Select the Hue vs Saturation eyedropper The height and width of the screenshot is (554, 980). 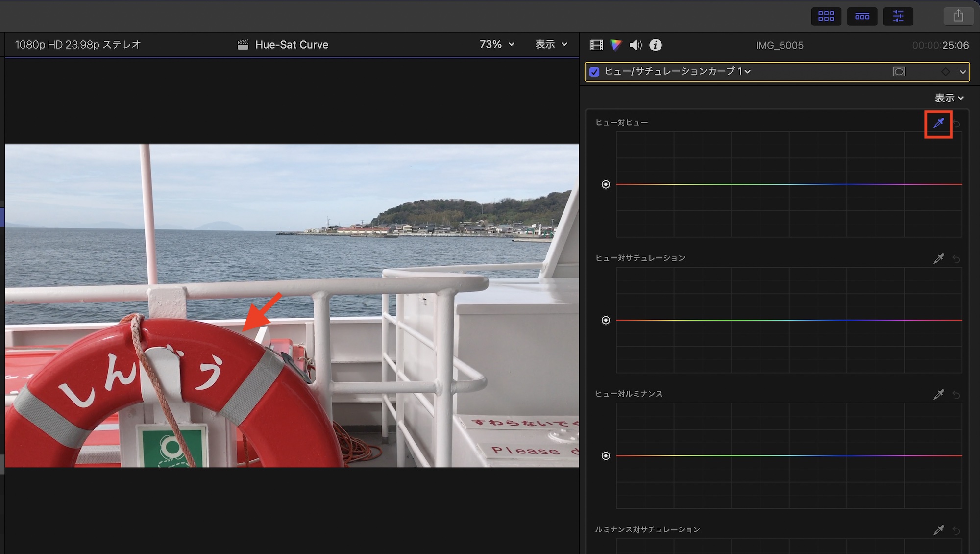938,259
